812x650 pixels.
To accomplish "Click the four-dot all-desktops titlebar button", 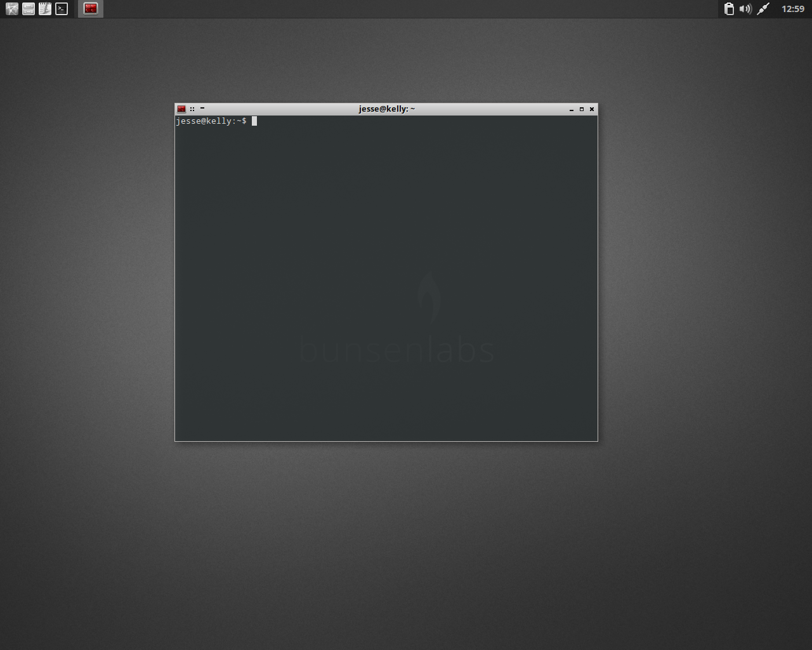I will pos(192,109).
